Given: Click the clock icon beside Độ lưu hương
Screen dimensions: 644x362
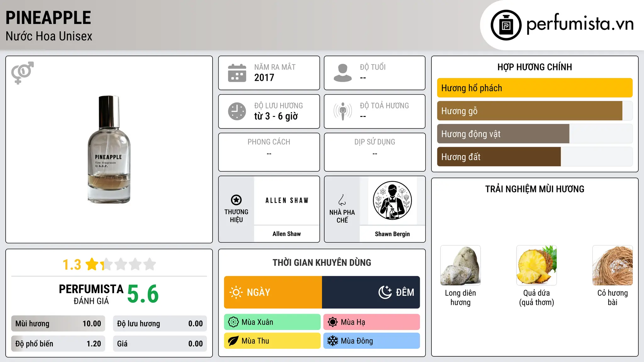Looking at the screenshot, I should pos(237,111).
